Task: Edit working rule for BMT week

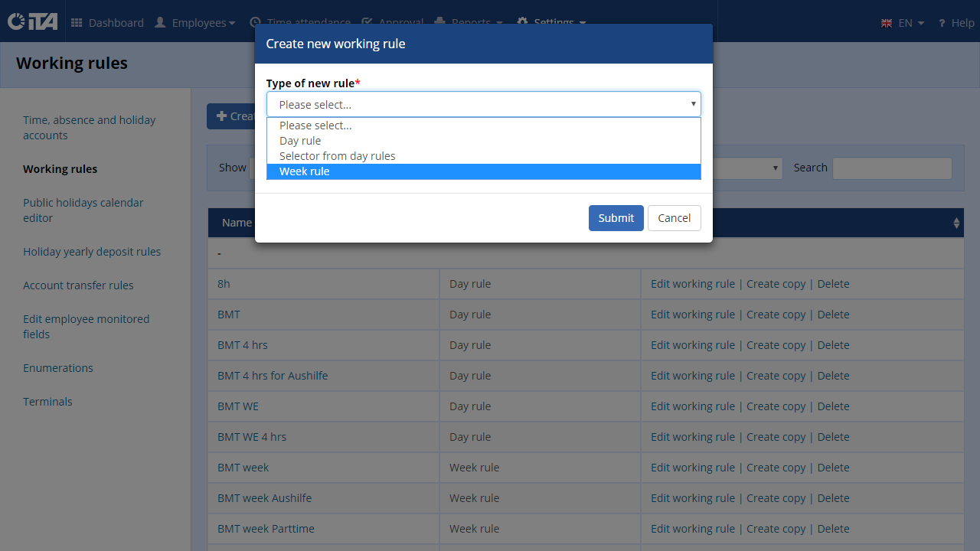Action: pos(693,468)
